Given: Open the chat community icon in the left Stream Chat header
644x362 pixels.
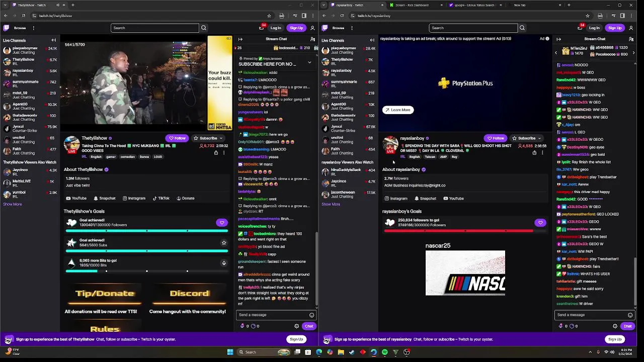Looking at the screenshot, I should [312, 39].
